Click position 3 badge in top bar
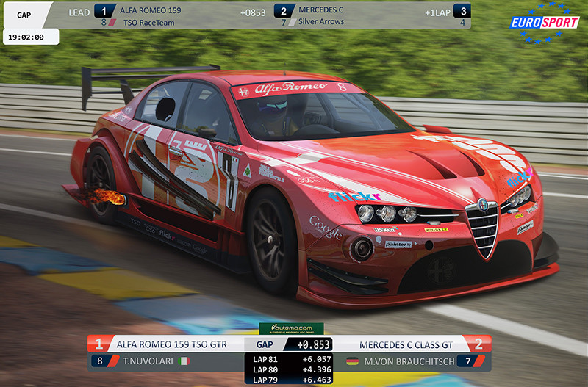This screenshot has height=387, width=588. point(463,11)
